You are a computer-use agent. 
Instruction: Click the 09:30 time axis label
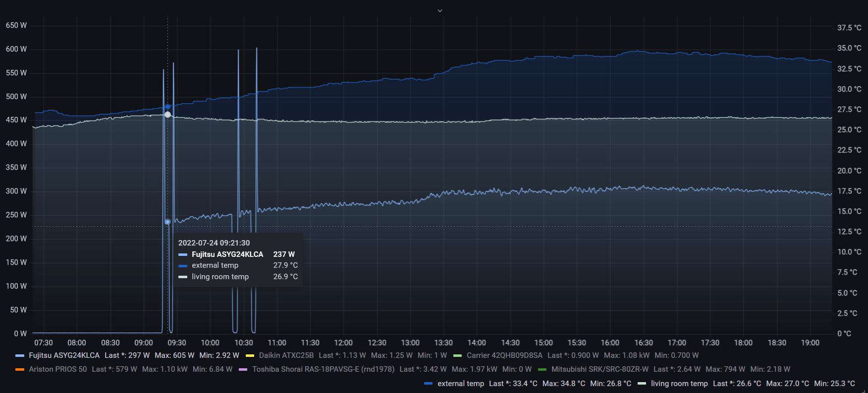177,343
